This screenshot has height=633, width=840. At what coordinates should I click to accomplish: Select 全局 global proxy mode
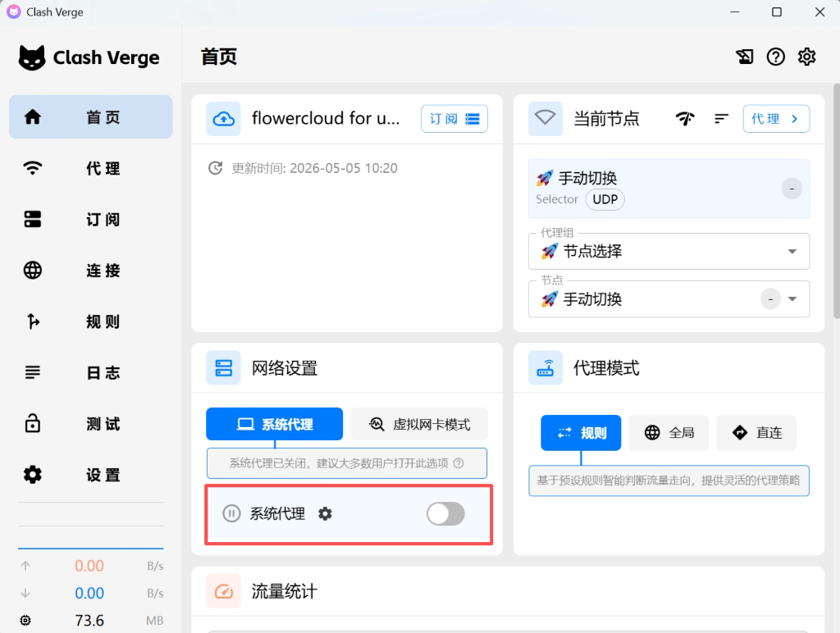click(x=669, y=432)
